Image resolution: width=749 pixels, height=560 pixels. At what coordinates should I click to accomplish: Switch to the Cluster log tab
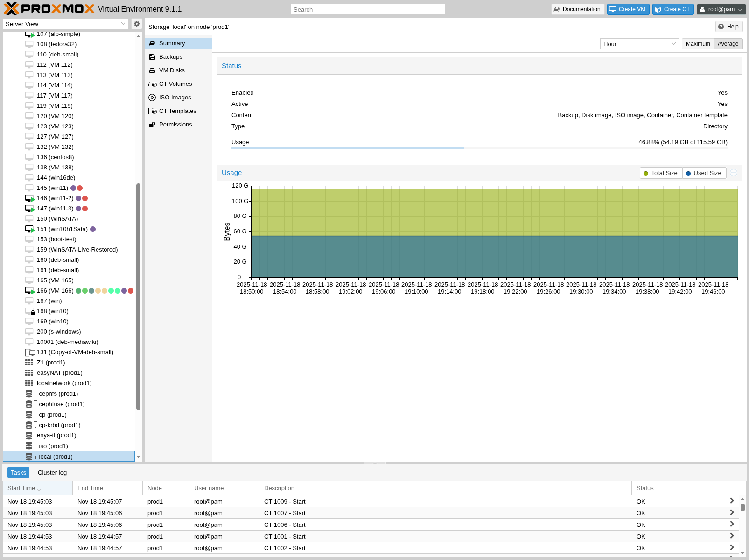tap(52, 473)
